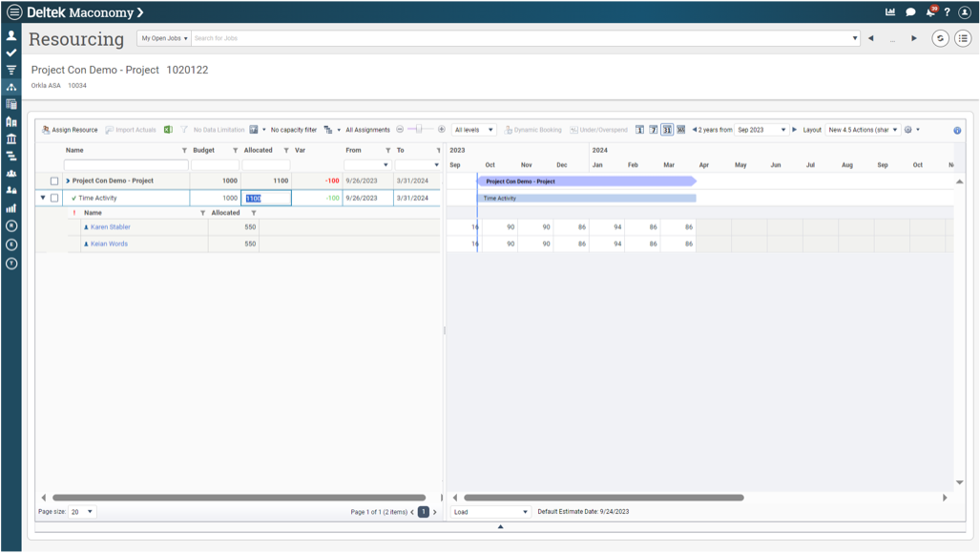The width and height of the screenshot is (980, 553).
Task: Collapse the Time Activity row
Action: pyautogui.click(x=42, y=199)
